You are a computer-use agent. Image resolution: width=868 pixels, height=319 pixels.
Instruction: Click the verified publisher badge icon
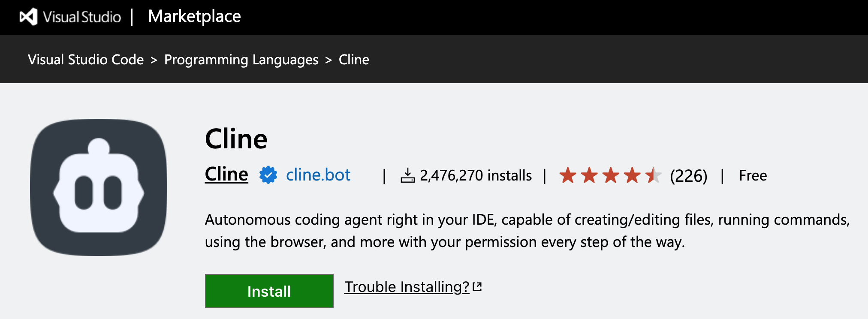(x=268, y=175)
